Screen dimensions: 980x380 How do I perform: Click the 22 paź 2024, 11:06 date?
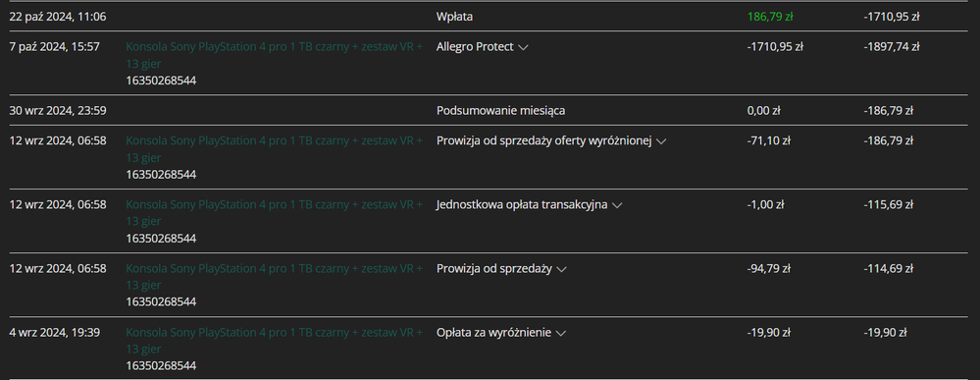pyautogui.click(x=58, y=17)
